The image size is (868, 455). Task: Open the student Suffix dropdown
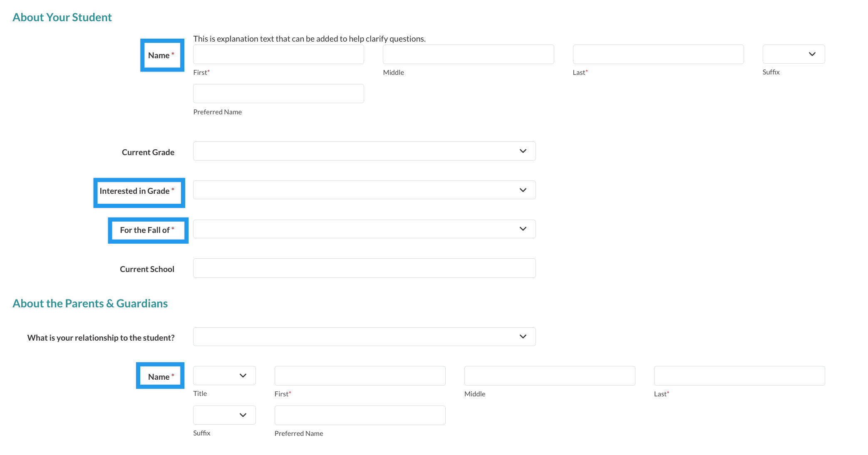click(793, 54)
